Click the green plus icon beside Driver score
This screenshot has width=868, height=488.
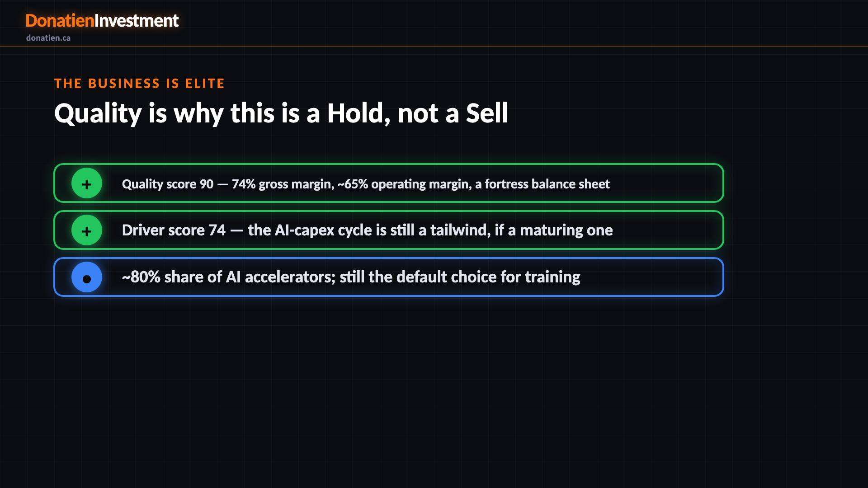87,230
